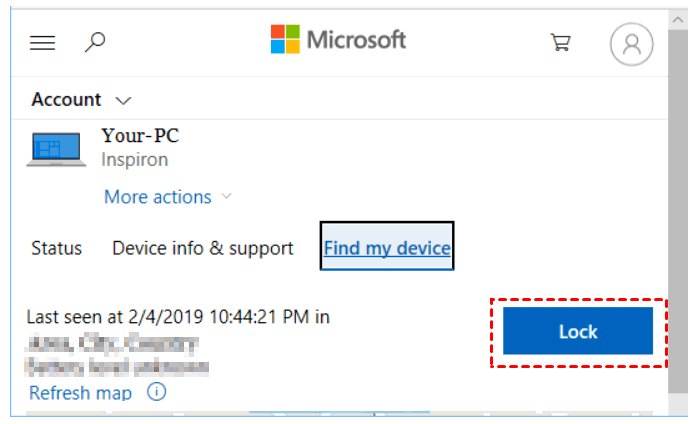
Task: Switch to Device info & support tab
Action: coord(203,248)
